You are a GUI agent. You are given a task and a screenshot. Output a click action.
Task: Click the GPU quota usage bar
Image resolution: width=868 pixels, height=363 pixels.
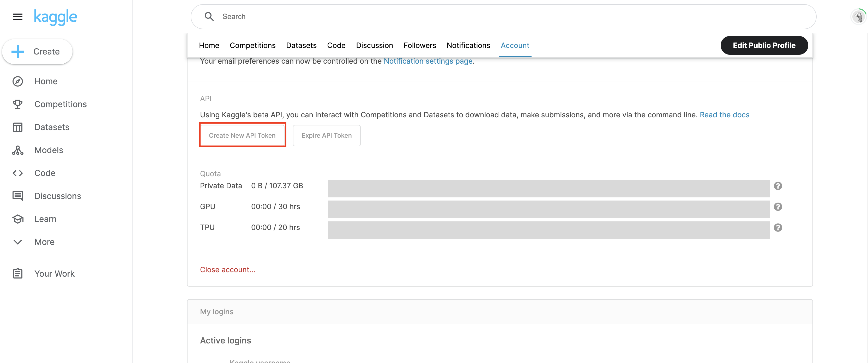click(x=548, y=209)
